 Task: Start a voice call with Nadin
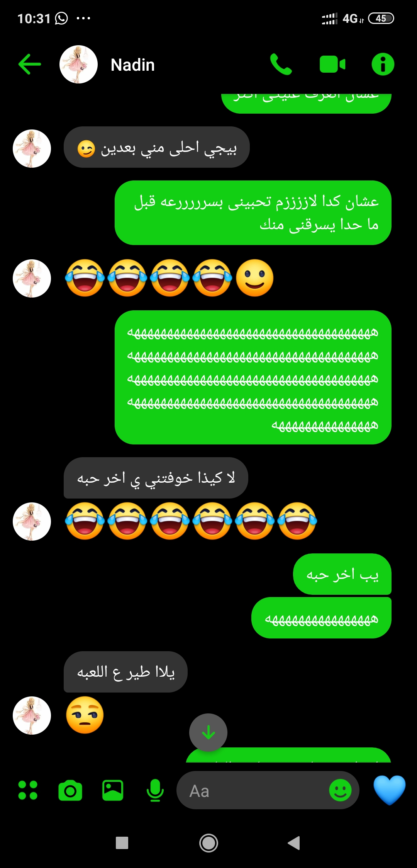281,64
